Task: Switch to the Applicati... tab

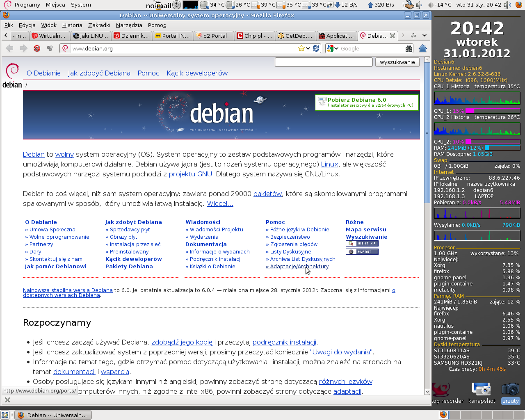Action: [337, 36]
